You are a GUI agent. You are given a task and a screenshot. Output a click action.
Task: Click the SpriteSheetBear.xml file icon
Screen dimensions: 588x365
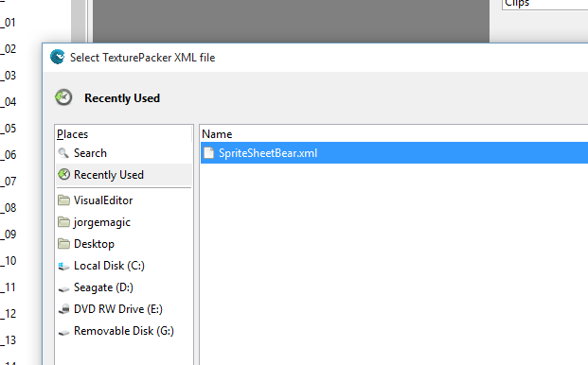[209, 153]
